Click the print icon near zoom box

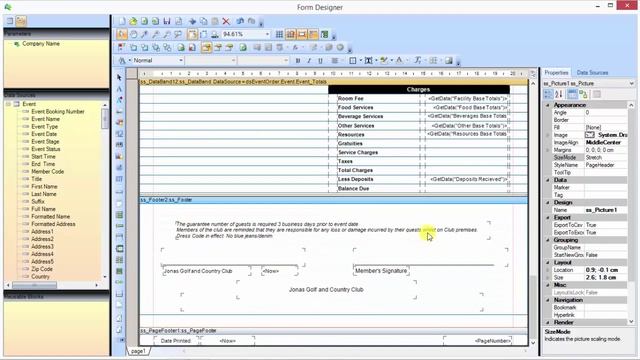coord(215,34)
